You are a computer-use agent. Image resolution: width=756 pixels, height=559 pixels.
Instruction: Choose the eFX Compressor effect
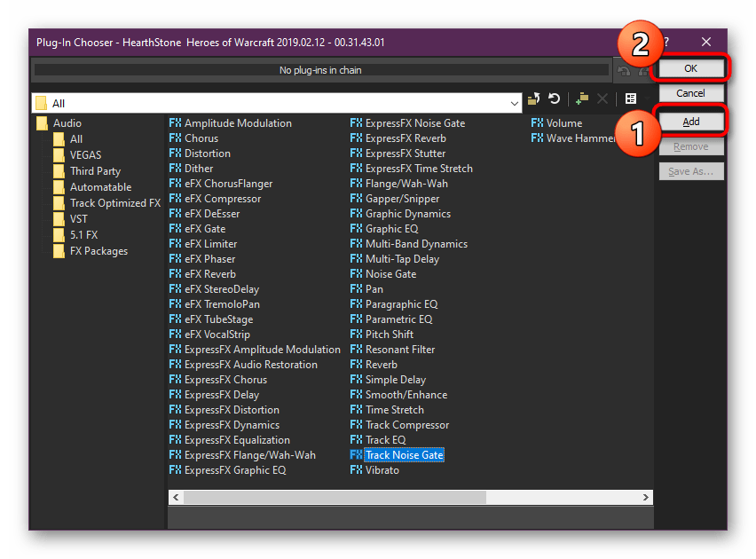click(x=222, y=199)
